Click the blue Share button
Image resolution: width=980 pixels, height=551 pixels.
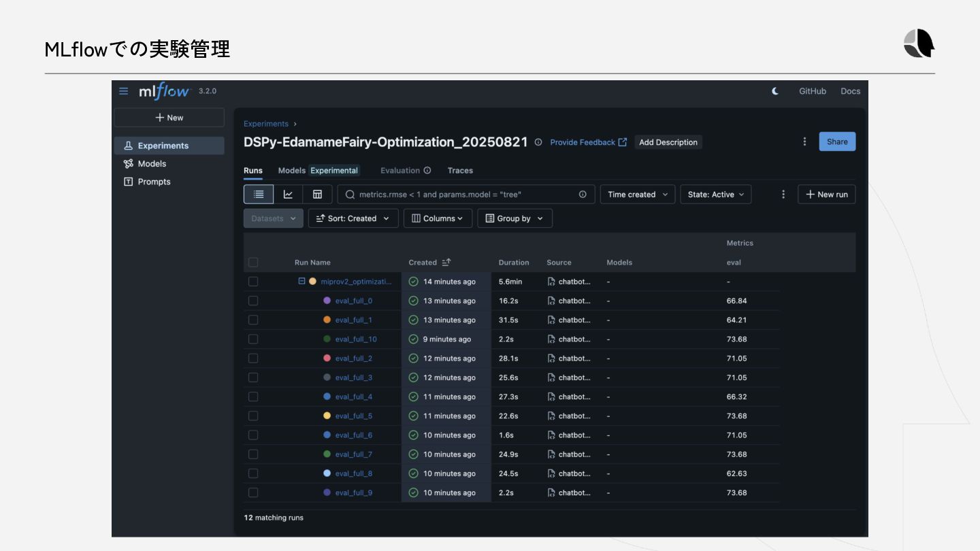(x=837, y=141)
